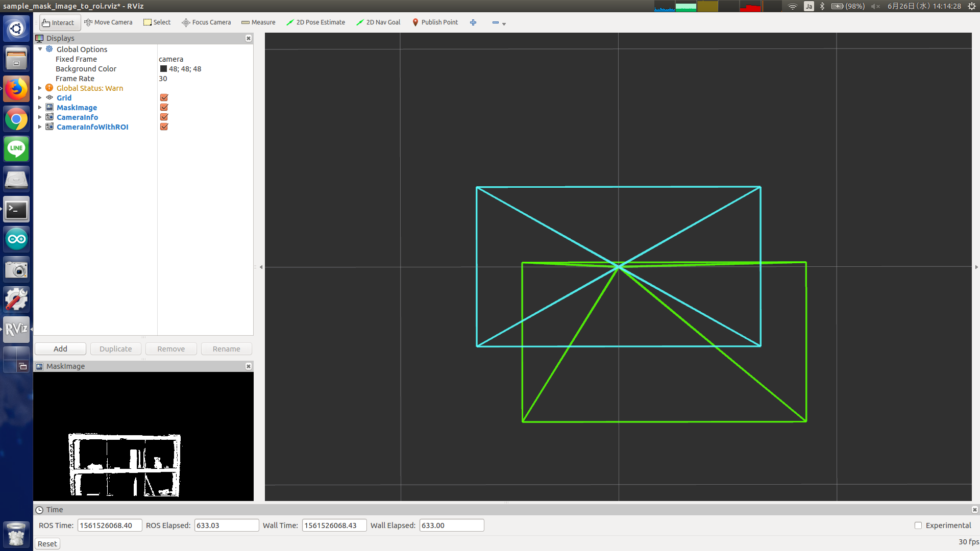Activate the Move Camera tool
Image resolution: width=980 pixels, height=551 pixels.
pyautogui.click(x=108, y=22)
